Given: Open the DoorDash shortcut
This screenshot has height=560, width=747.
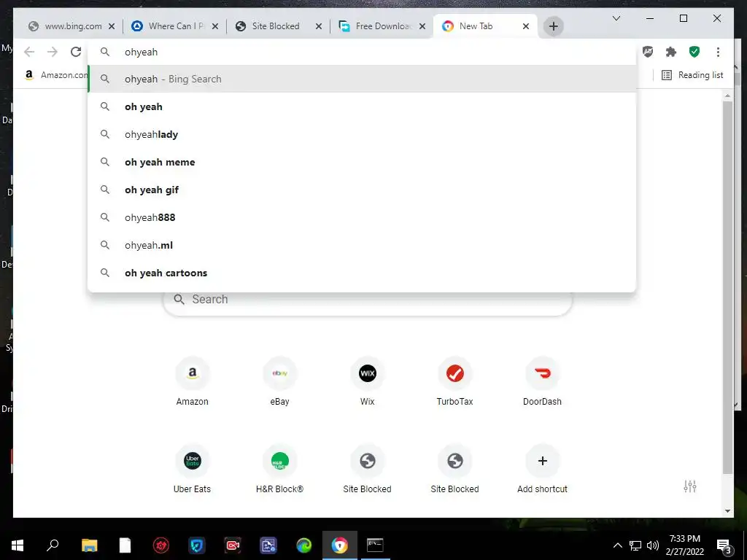Looking at the screenshot, I should [x=542, y=382].
